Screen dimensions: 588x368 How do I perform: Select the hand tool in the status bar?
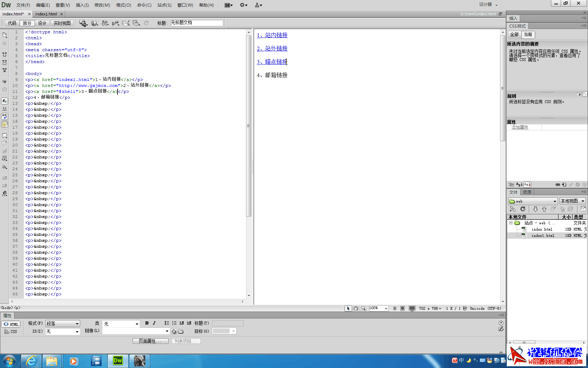356,308
